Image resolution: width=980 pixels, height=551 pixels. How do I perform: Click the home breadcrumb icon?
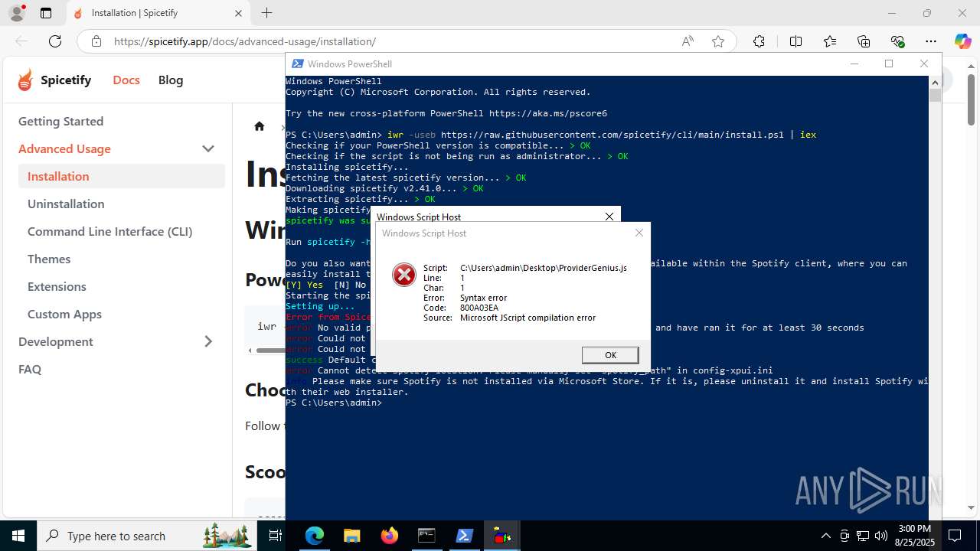click(260, 126)
